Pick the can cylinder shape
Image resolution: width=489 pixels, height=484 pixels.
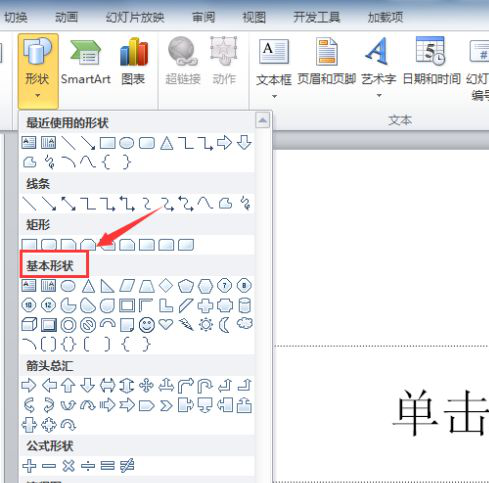[245, 305]
